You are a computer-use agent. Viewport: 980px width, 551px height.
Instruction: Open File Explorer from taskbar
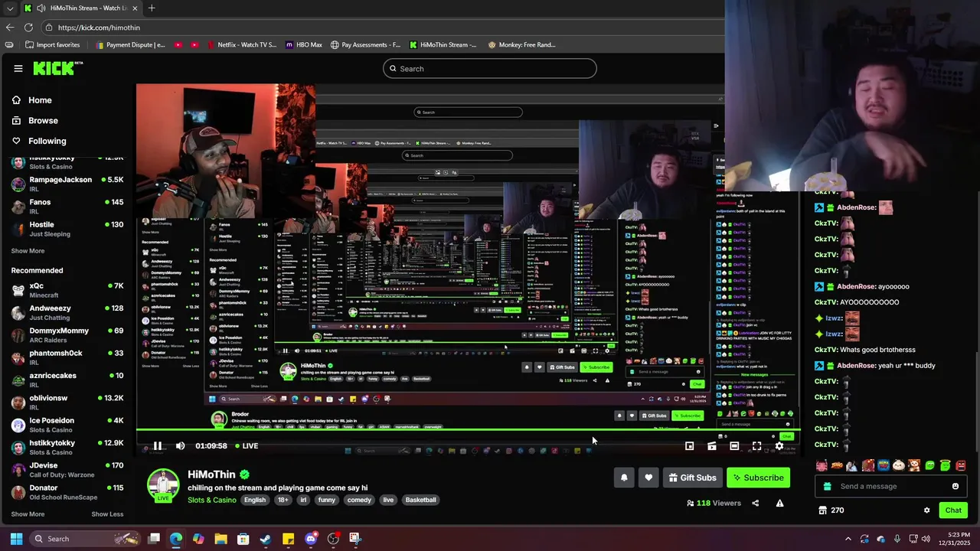pos(221,539)
